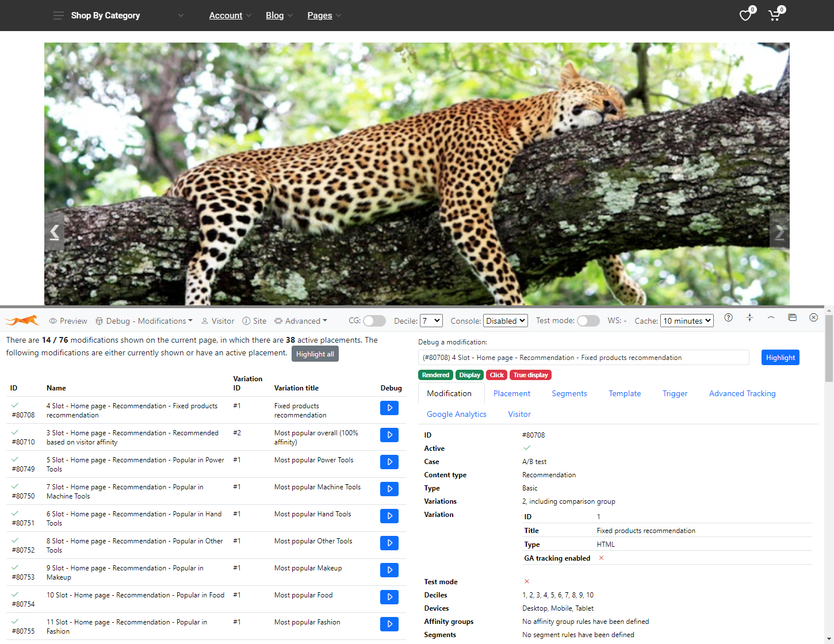This screenshot has width=834, height=644.
Task: Toggle the CG switch
Action: point(374,321)
